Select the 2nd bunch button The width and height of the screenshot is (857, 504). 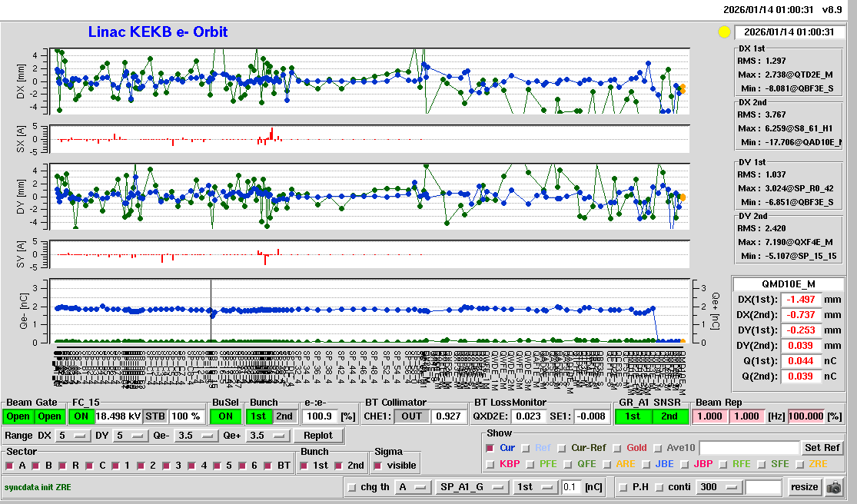[284, 416]
